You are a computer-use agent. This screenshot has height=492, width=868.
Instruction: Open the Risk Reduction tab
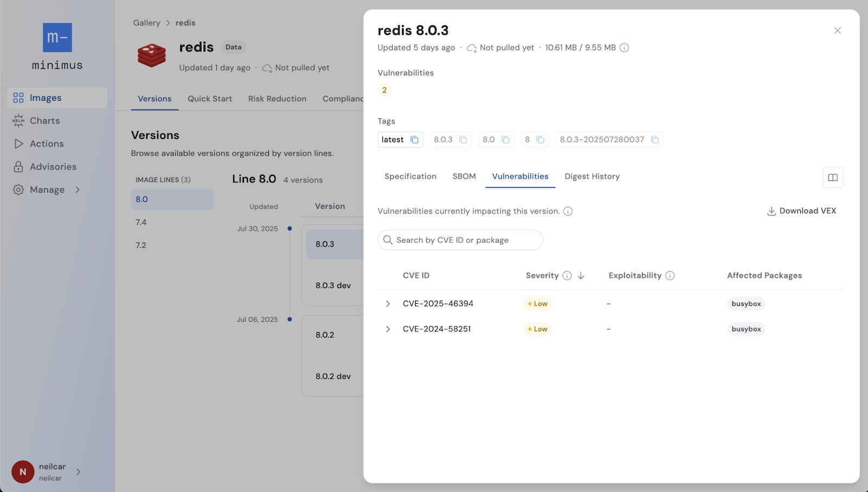tap(277, 99)
